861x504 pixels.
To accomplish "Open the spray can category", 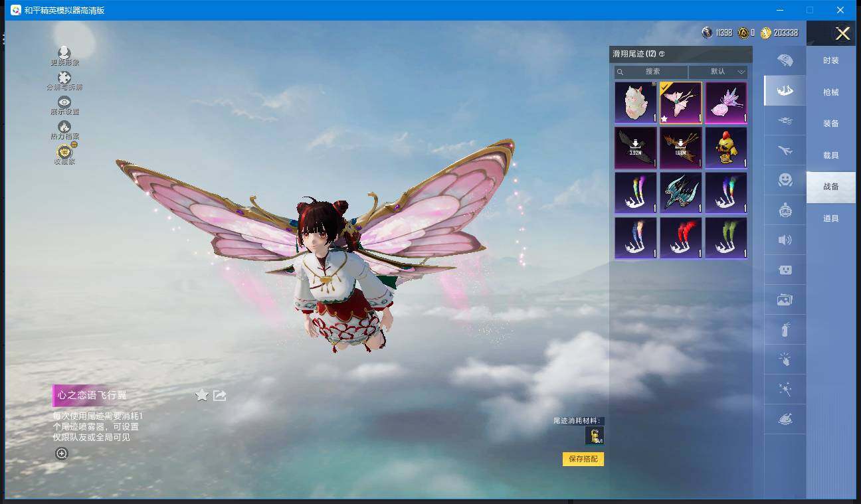I will (785, 329).
